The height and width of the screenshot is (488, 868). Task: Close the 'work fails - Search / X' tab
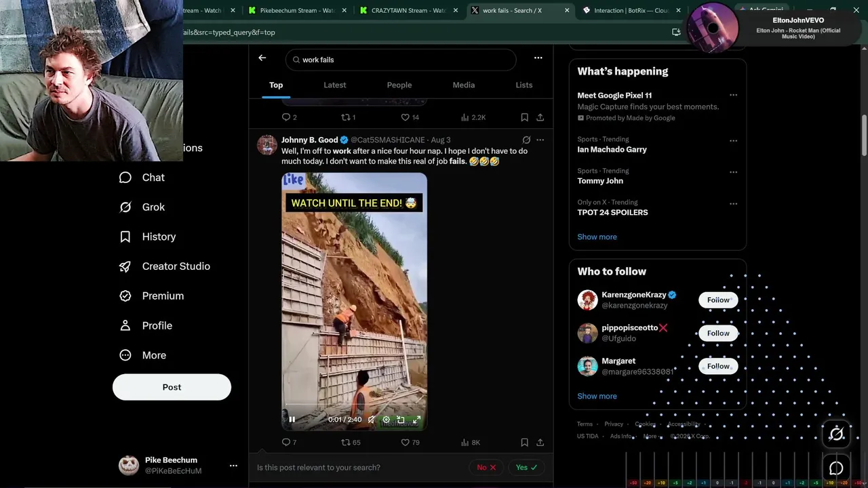567,10
